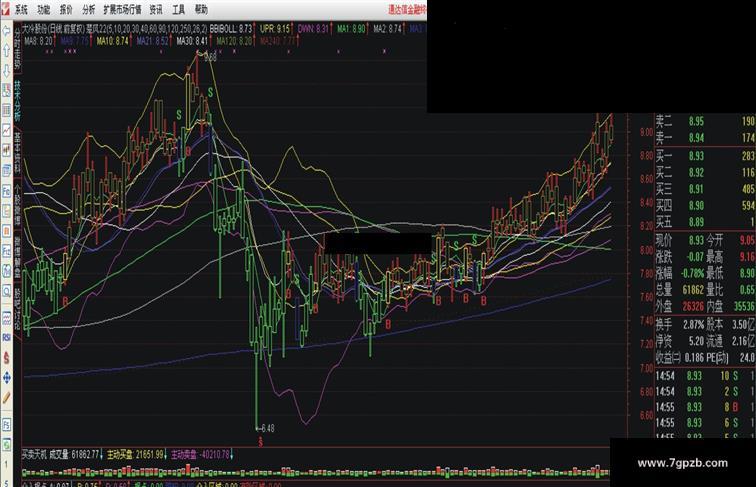Click the 买一 8.93 order row
This screenshot has height=487, width=756.
click(705, 156)
